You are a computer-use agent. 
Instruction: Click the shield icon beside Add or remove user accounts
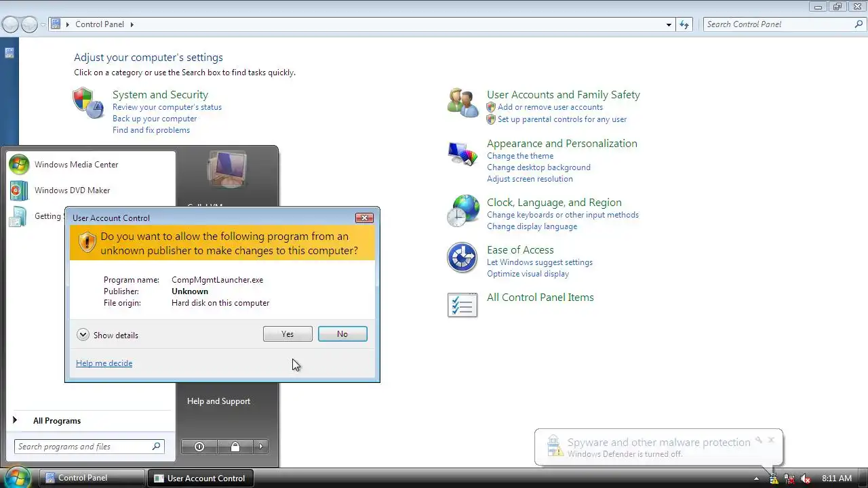pos(491,107)
